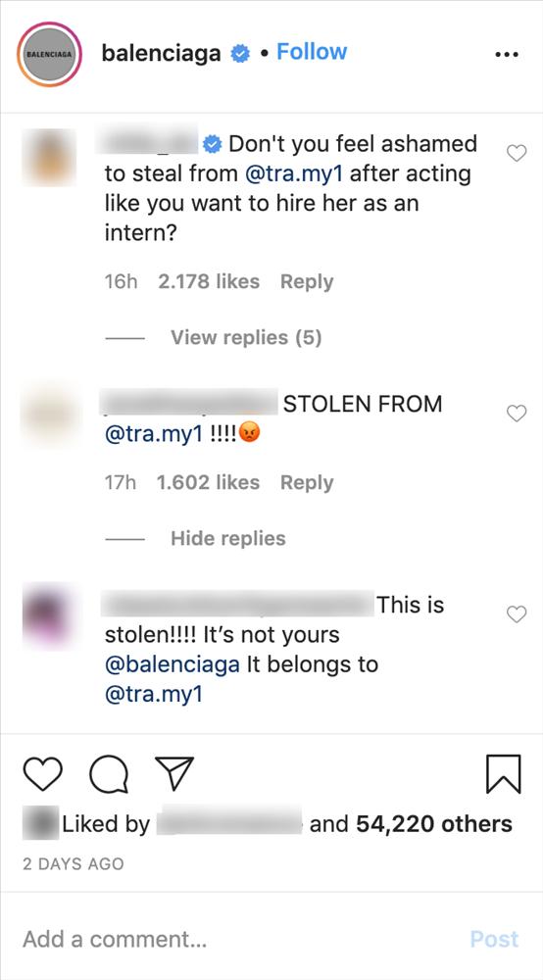Collapse thread with Hide replies
Image resolution: width=543 pixels, height=980 pixels.
point(228,538)
